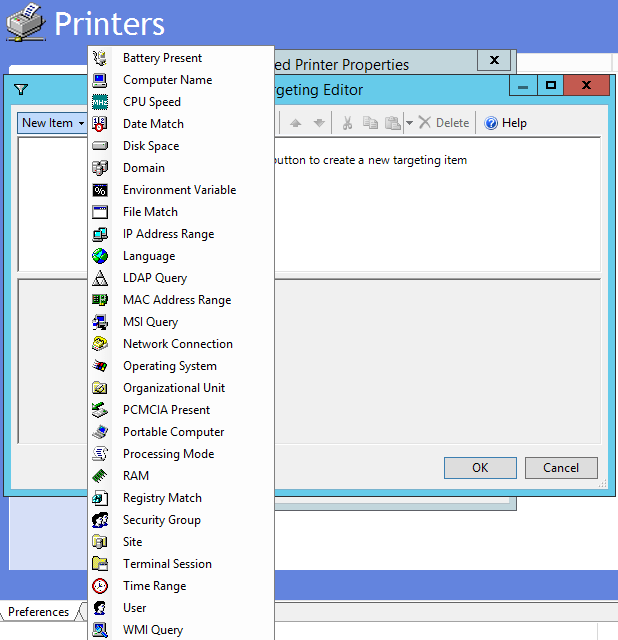Screen dimensions: 618x640
Task: Click the move item up arrow
Action: (x=295, y=123)
